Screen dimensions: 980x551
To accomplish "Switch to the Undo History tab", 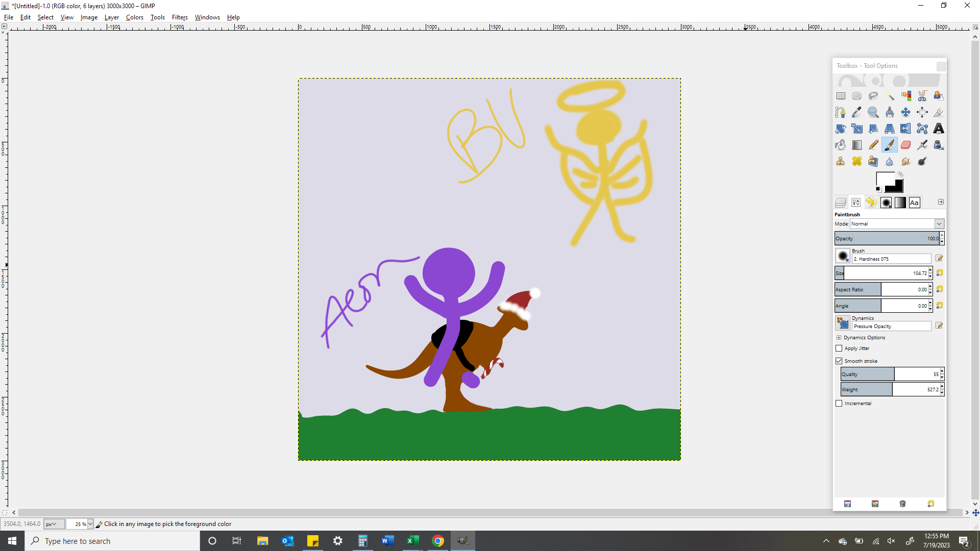I will point(871,203).
